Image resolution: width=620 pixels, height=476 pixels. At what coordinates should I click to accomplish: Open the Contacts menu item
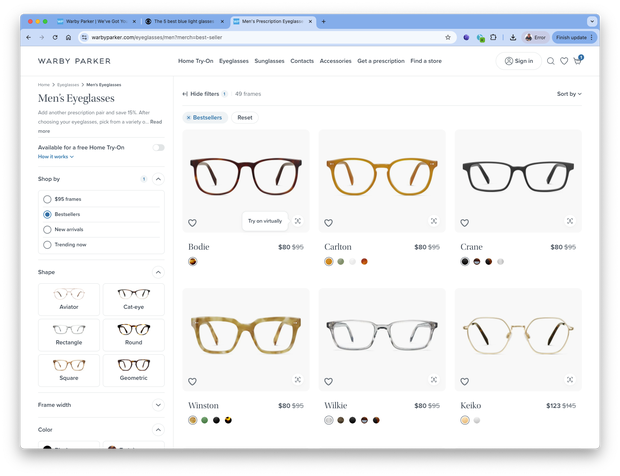click(x=302, y=61)
